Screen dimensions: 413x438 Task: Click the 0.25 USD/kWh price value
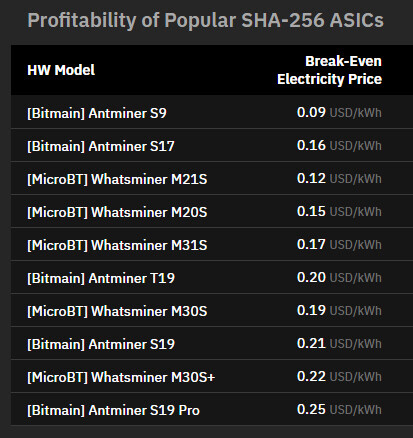click(x=339, y=409)
